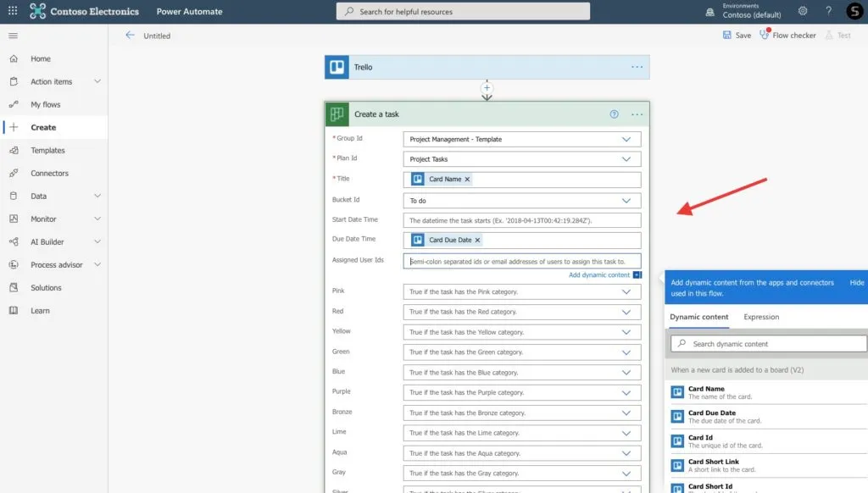Select Card Id dynamic content
868x493 pixels.
click(769, 441)
